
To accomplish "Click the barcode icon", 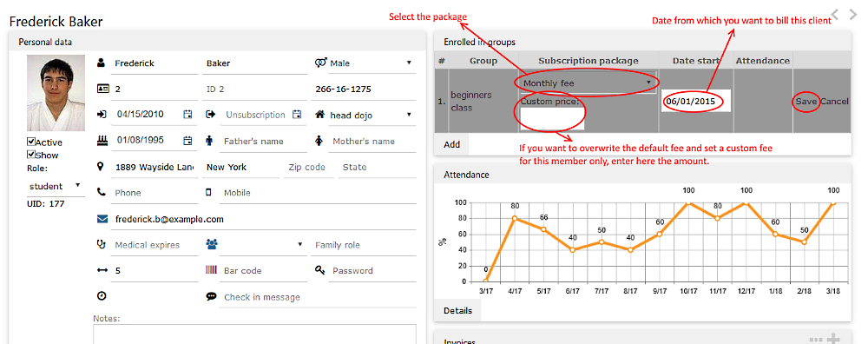I will pos(212,270).
